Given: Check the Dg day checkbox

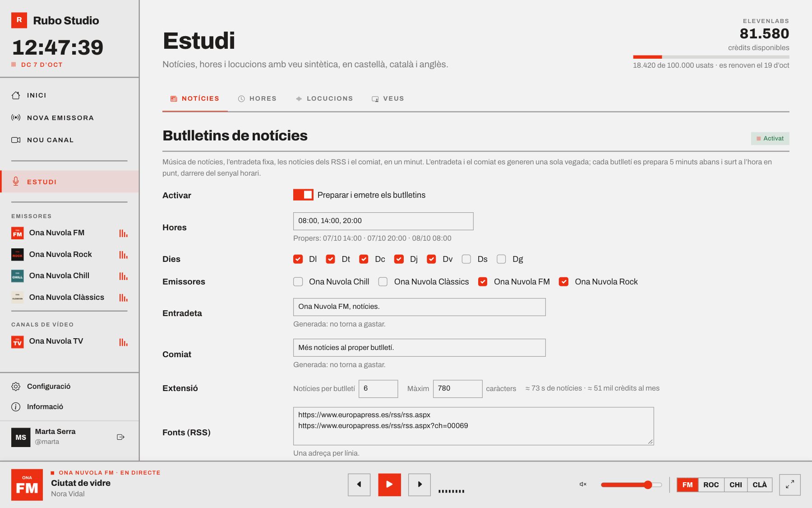Looking at the screenshot, I should point(501,259).
